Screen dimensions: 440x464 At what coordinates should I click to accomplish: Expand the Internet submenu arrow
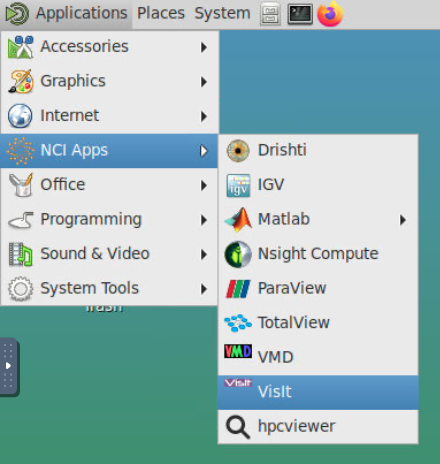(204, 116)
